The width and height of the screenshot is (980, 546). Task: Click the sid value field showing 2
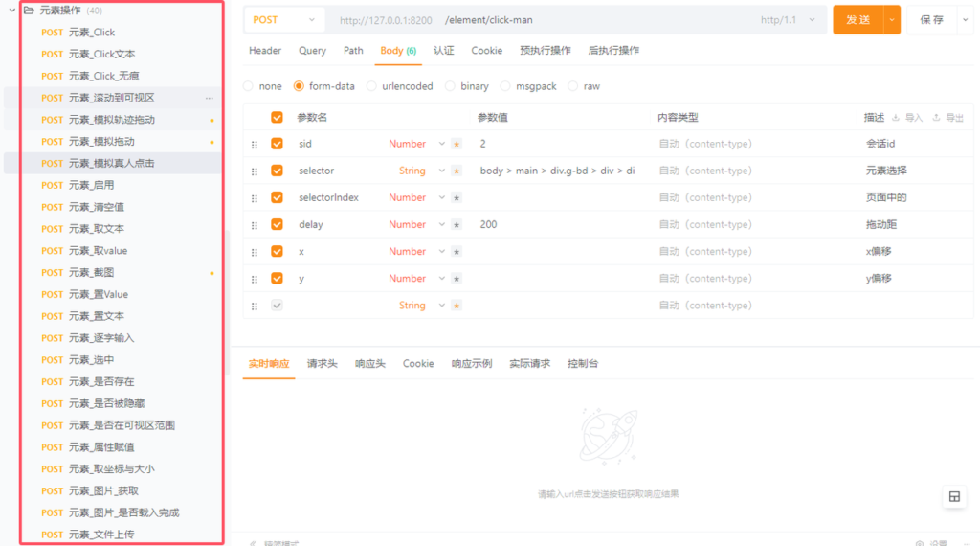coord(561,144)
